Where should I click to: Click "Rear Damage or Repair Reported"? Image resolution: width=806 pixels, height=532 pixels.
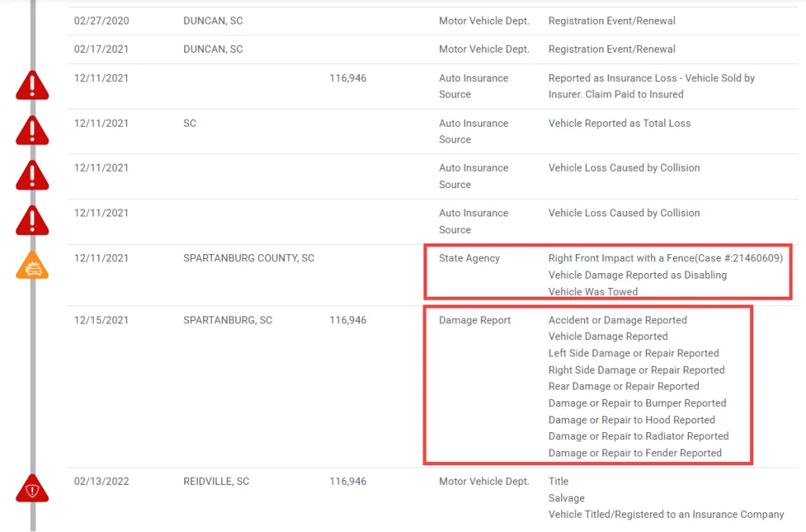tap(624, 386)
